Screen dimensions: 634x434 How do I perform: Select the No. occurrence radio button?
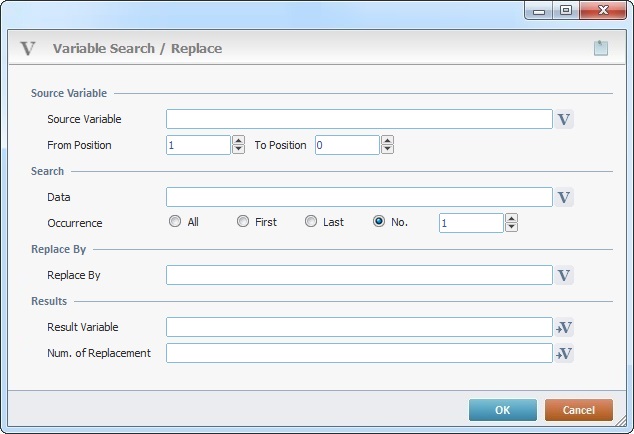379,222
